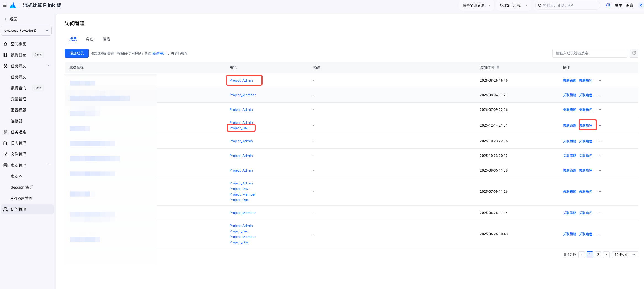The height and width of the screenshot is (289, 644).
Task: Click 关联策略 in the 2026-07-09 22:26 row
Action: tap(569, 110)
